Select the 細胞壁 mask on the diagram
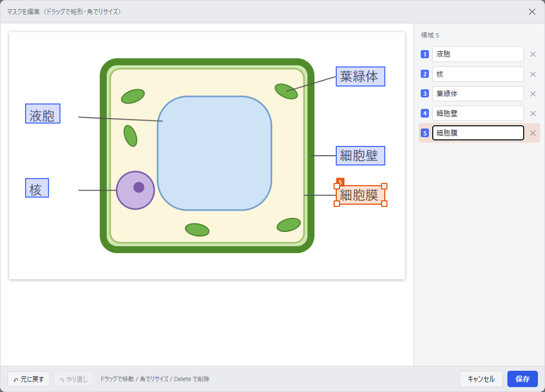This screenshot has width=545, height=392. [x=360, y=156]
